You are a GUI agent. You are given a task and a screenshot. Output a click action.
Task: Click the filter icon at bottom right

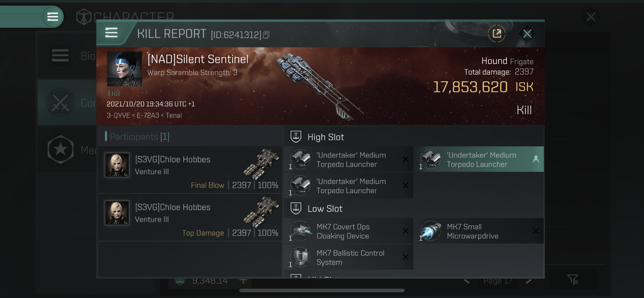(572, 280)
